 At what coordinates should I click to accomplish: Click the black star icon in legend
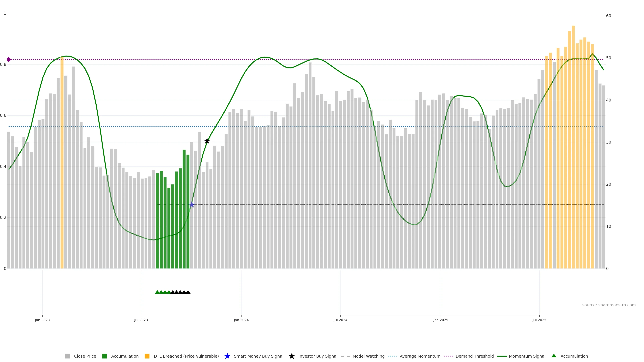[291, 356]
